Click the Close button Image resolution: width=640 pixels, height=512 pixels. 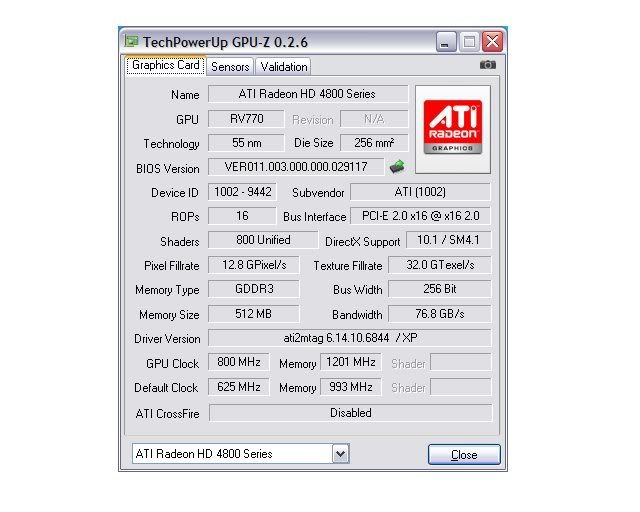[x=464, y=454]
